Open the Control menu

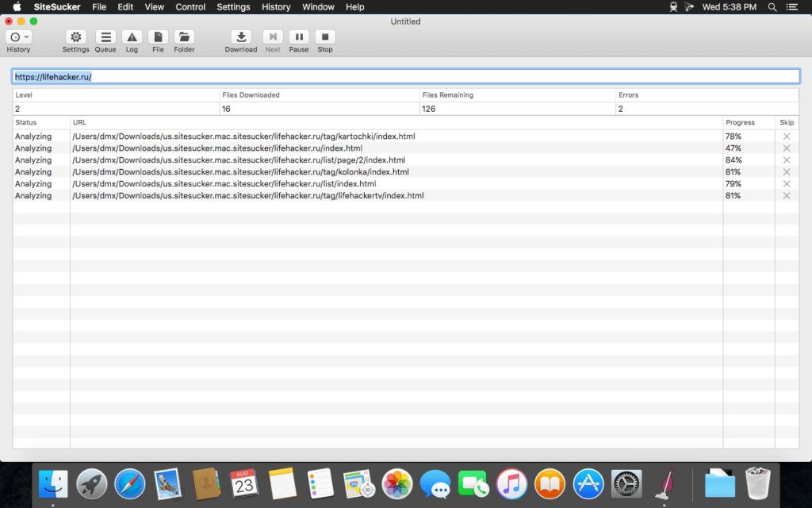(x=190, y=7)
